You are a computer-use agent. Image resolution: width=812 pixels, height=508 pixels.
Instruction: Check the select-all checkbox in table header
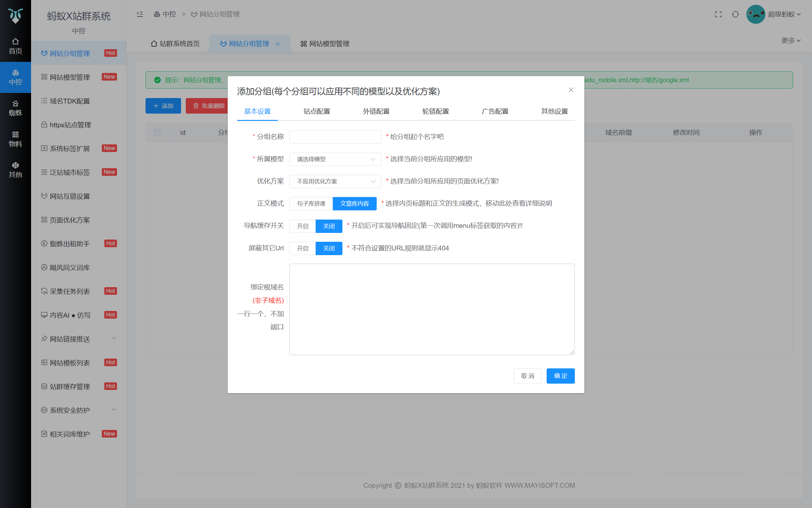157,132
